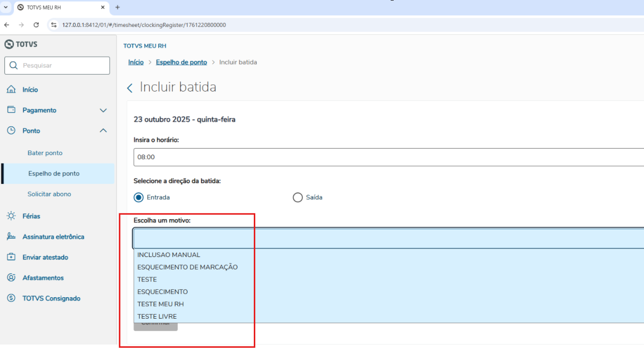Select the Saída radio button
644x348 pixels.
click(298, 197)
